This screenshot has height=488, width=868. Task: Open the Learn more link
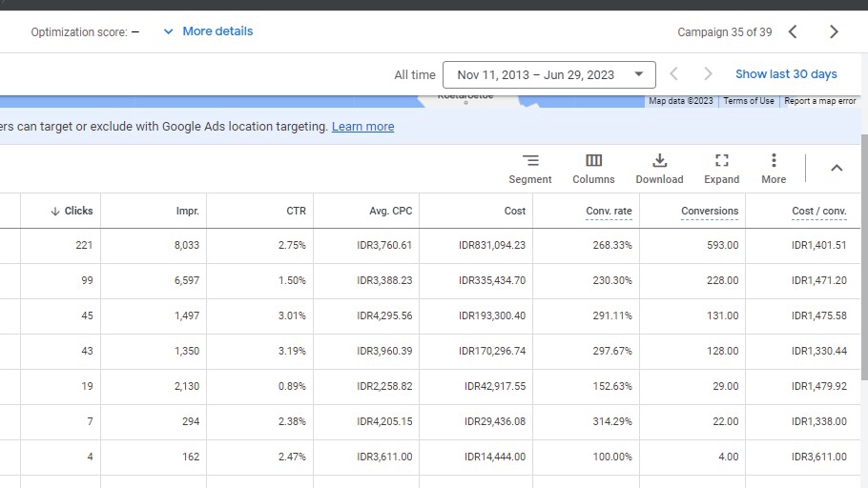[x=362, y=127]
